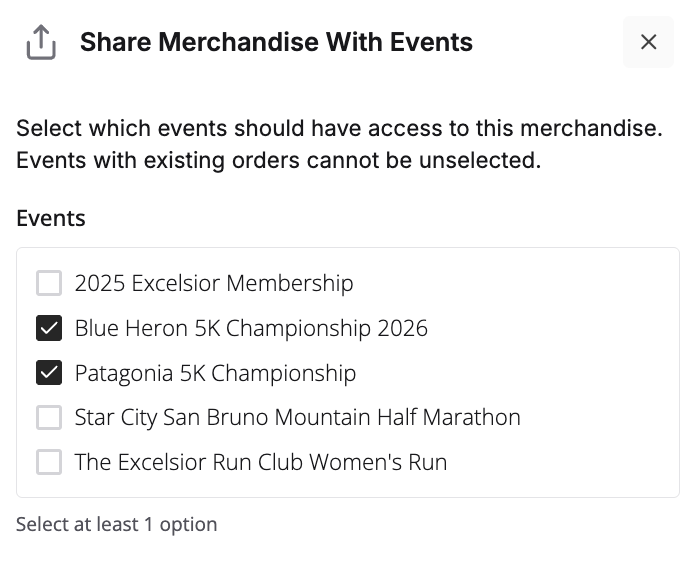This screenshot has width=696, height=562.
Task: Uncheck the Patagonia 5K Championship checkbox
Action: tap(49, 373)
